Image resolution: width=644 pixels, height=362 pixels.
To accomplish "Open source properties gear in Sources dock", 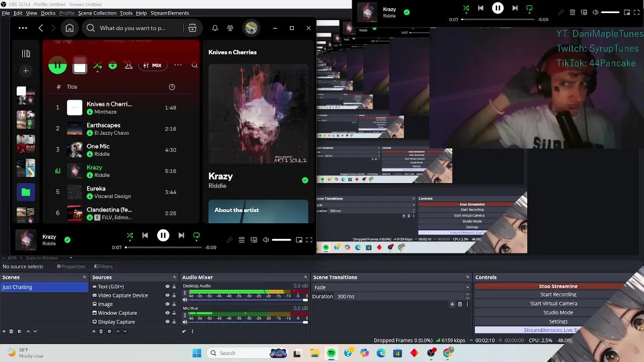I will point(109,331).
